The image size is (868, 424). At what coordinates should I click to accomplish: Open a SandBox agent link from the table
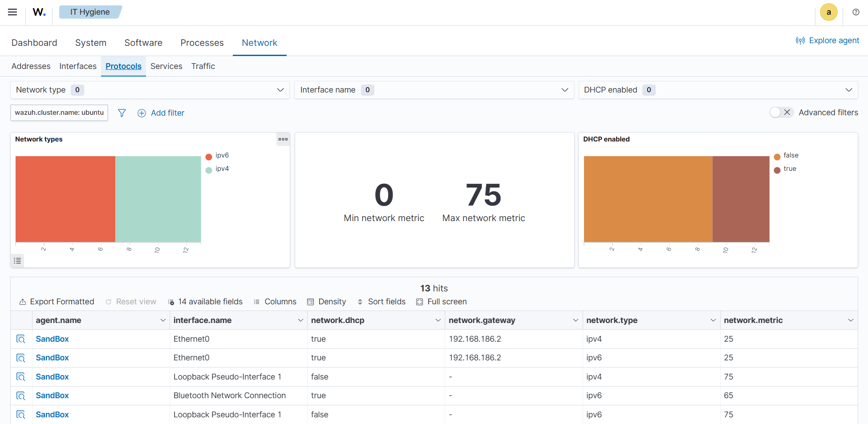click(52, 339)
